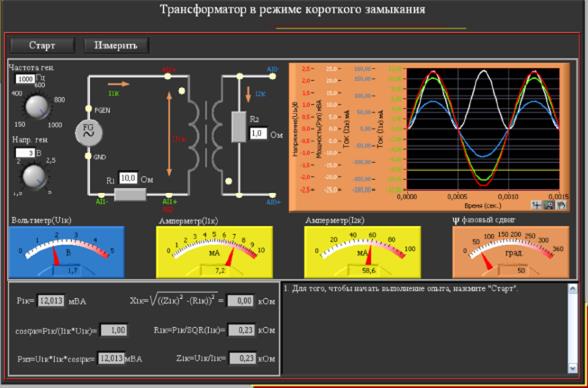
Task: Select the graph zoom tool
Action: [549, 205]
